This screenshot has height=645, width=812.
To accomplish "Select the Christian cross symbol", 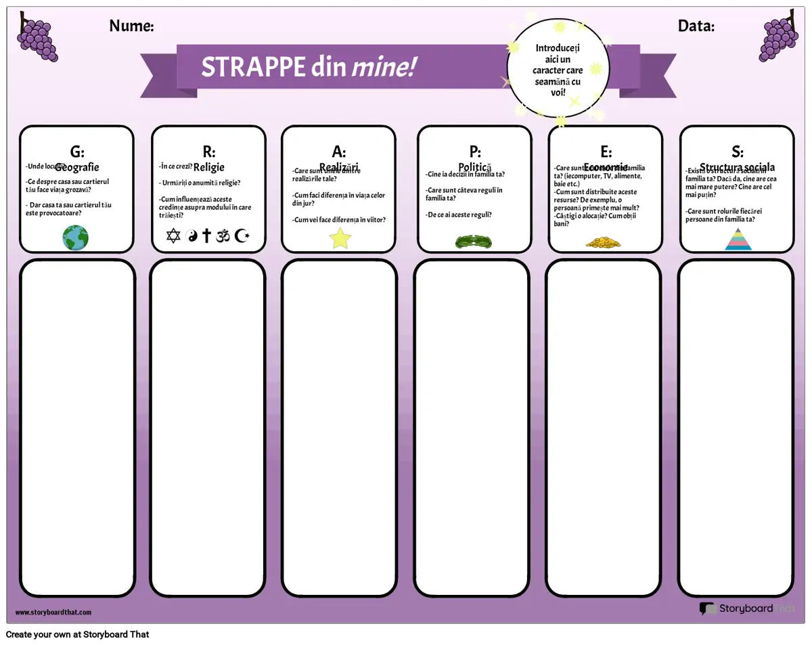I will pos(206,236).
